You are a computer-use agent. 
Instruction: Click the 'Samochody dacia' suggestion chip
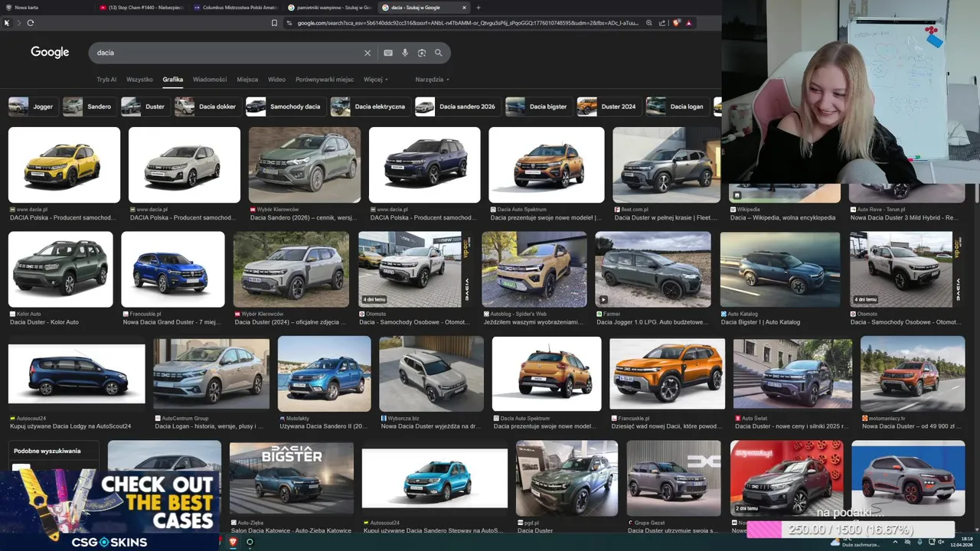tap(285, 106)
